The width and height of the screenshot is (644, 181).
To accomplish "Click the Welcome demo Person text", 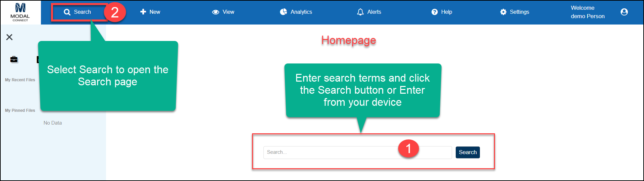I will click(x=588, y=12).
